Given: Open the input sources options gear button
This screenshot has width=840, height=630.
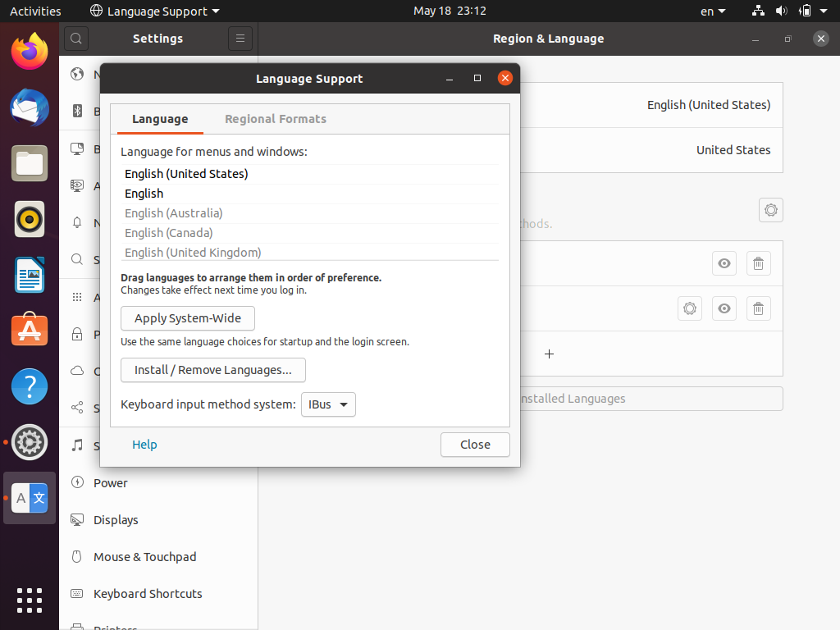Looking at the screenshot, I should tap(770, 210).
